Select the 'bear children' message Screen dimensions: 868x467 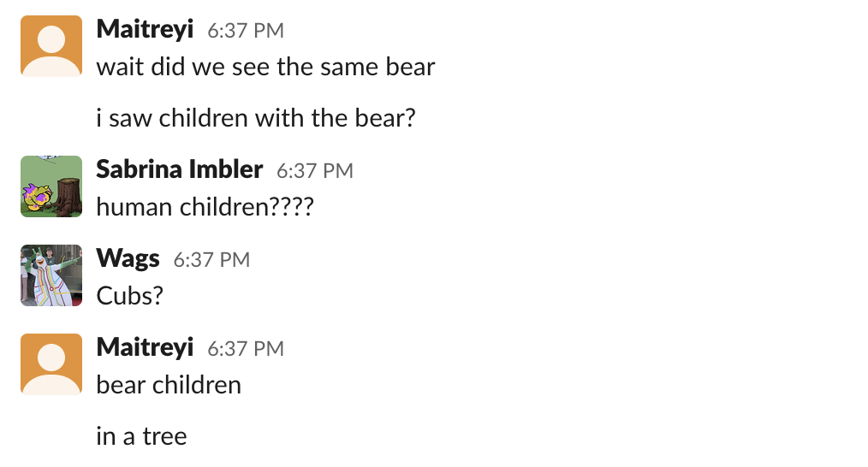169,385
